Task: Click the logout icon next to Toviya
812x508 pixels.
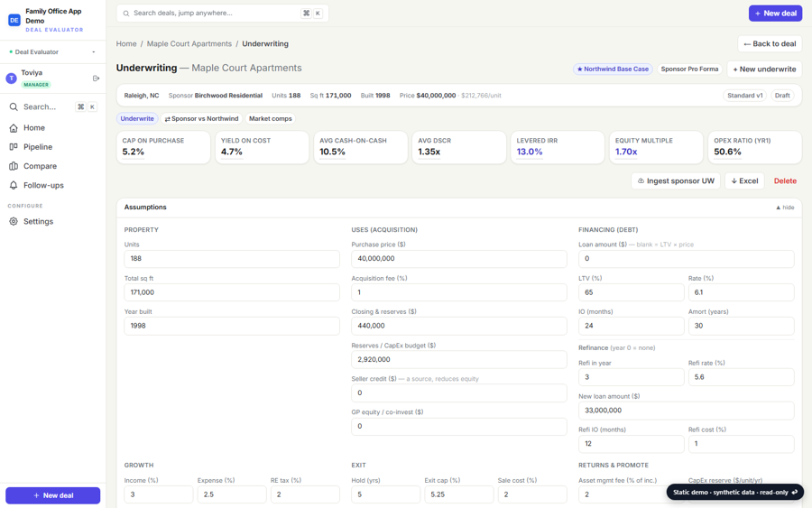Action: tap(96, 79)
